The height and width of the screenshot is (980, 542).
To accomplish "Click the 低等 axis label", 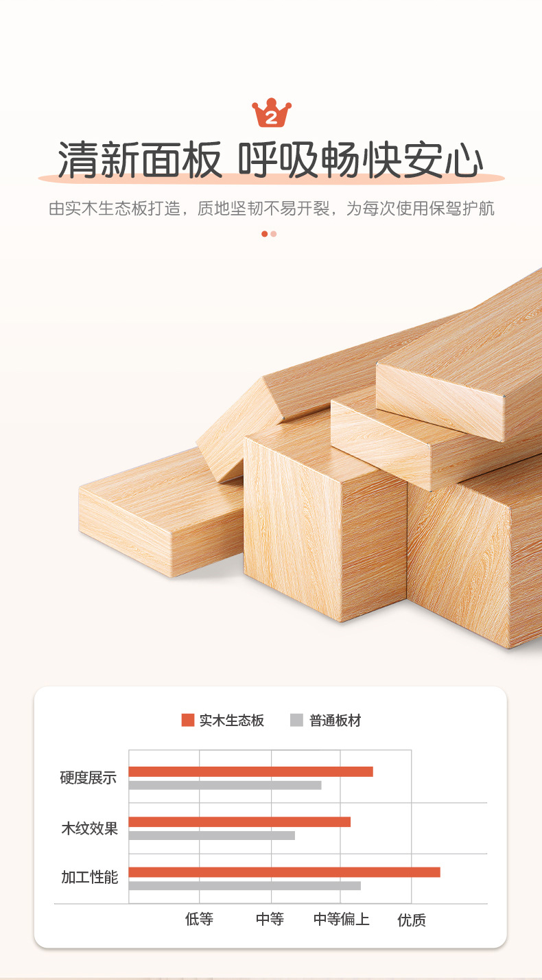I will pos(200,919).
